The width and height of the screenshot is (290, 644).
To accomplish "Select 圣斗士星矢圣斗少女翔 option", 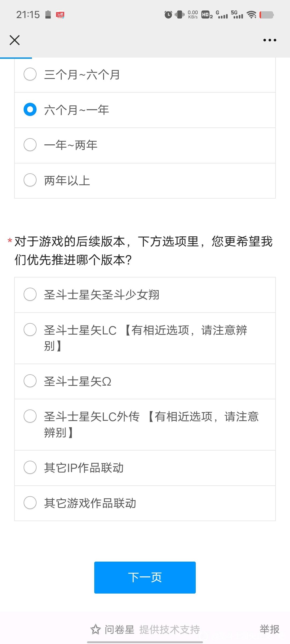I will point(145,295).
